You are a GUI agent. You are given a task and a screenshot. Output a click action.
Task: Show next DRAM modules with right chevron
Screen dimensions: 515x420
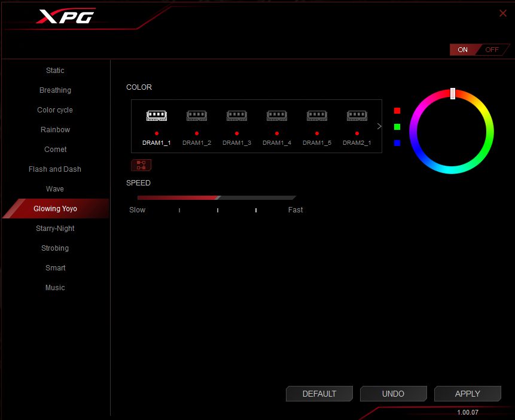(379, 126)
